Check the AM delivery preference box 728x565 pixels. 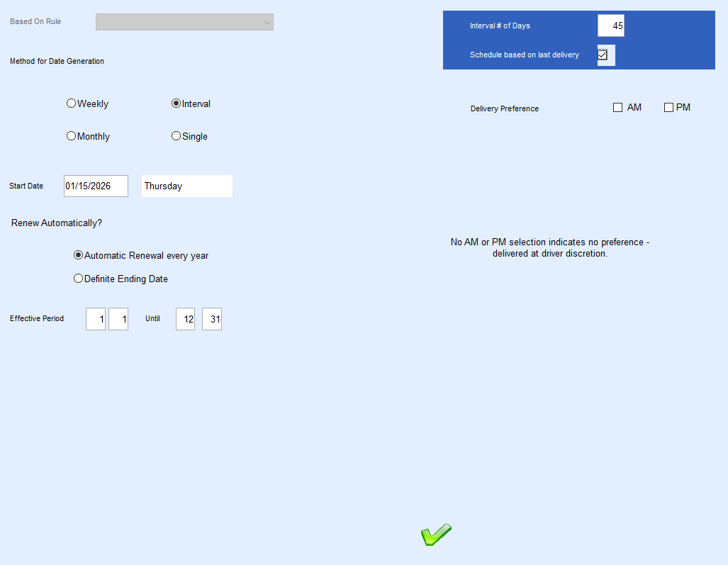[x=617, y=108]
